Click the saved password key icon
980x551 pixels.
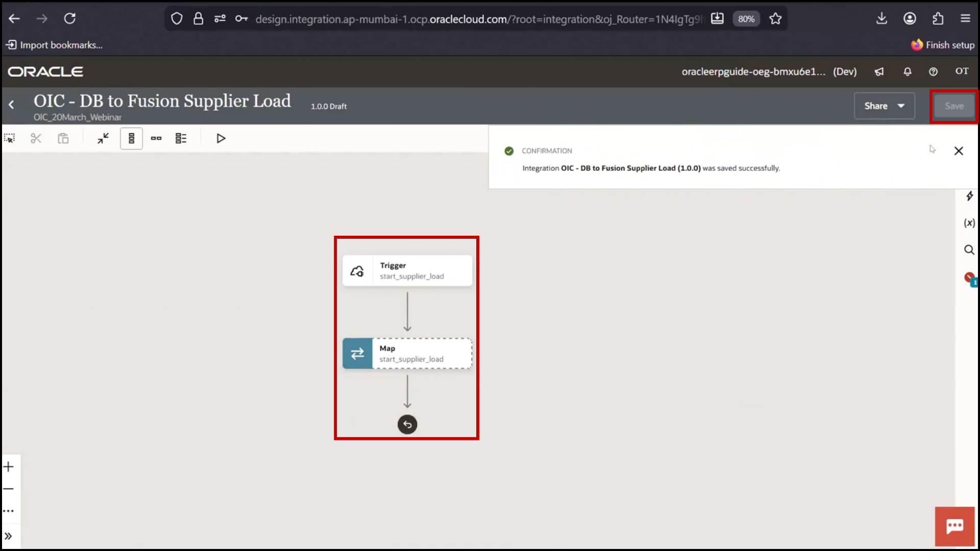[241, 19]
